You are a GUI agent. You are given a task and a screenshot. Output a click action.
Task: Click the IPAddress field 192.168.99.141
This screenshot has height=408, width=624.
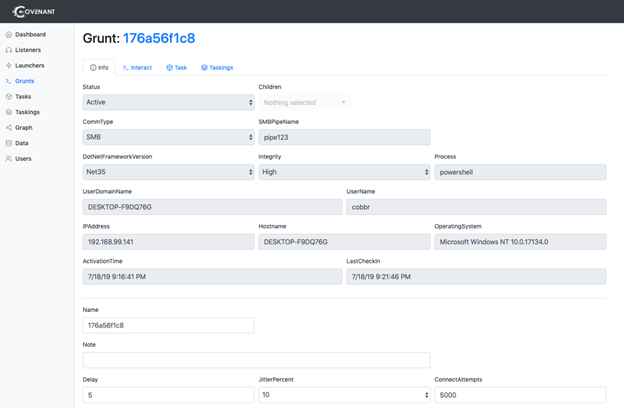point(168,242)
